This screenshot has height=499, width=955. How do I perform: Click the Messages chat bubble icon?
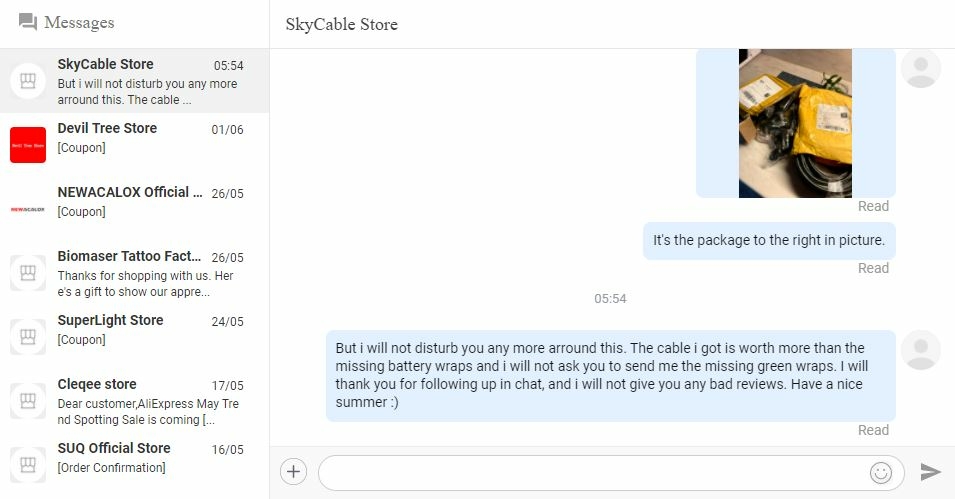pos(27,22)
